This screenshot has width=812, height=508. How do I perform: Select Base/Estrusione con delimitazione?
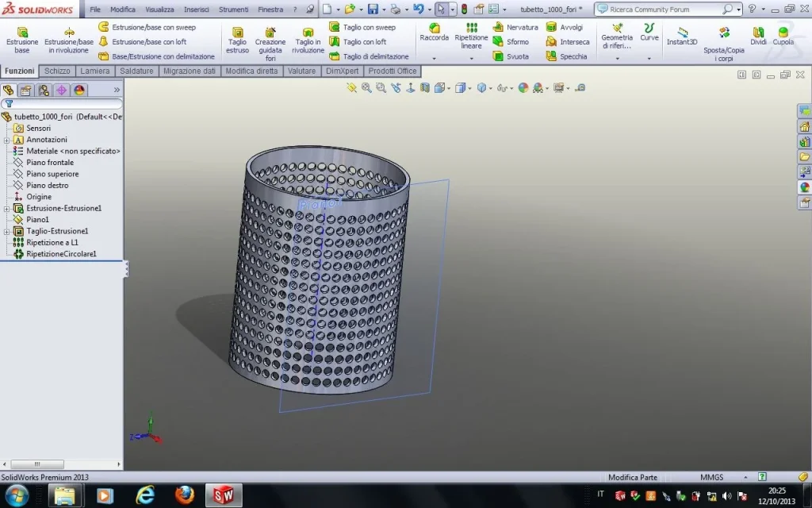click(156, 56)
